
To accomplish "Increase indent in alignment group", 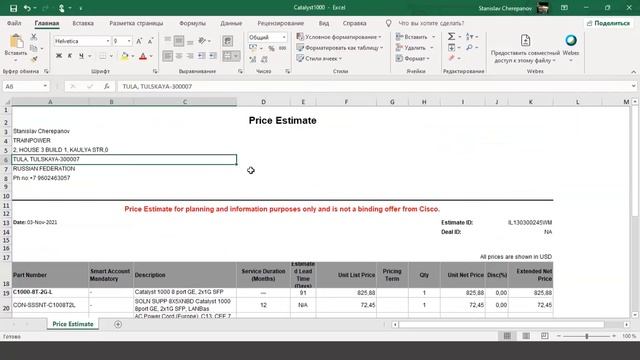I will click(x=213, y=56).
